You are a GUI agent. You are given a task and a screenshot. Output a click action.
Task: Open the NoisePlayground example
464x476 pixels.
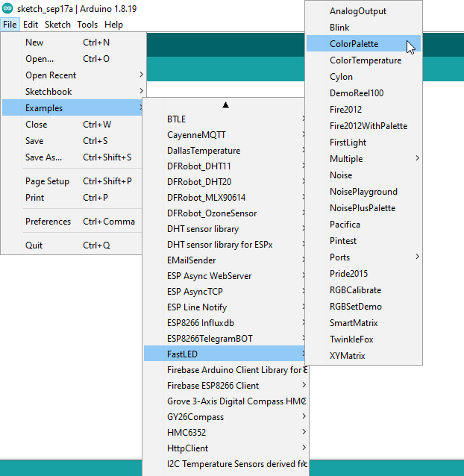363,191
